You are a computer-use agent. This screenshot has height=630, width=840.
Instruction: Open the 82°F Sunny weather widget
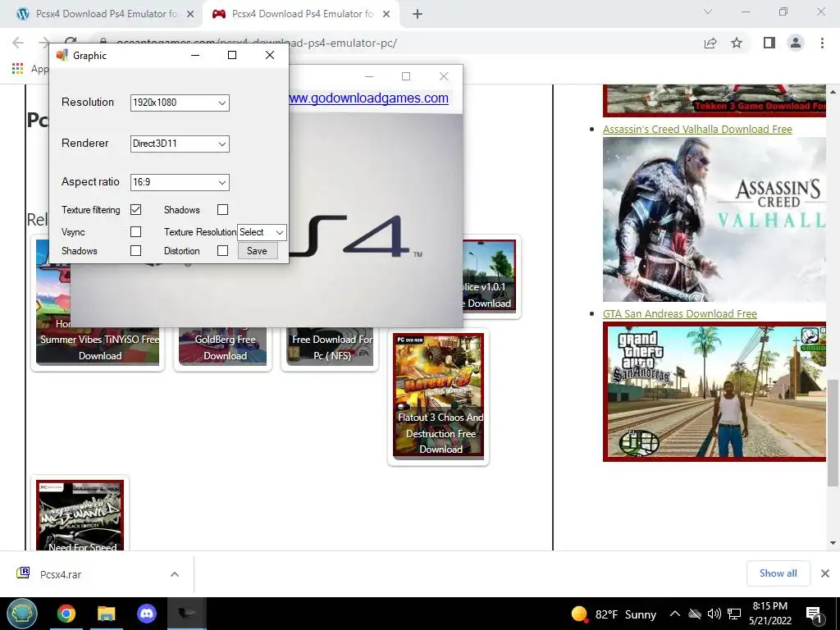(x=614, y=614)
